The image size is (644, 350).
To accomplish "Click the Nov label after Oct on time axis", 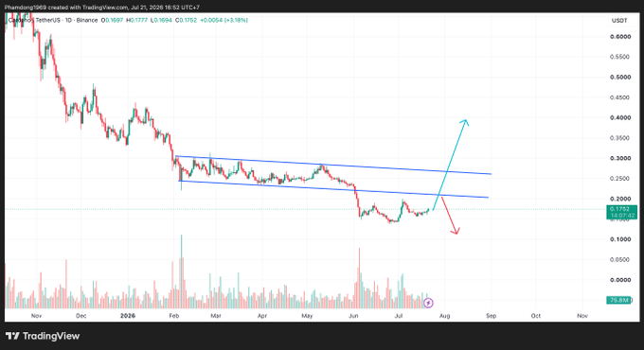I will [582, 316].
